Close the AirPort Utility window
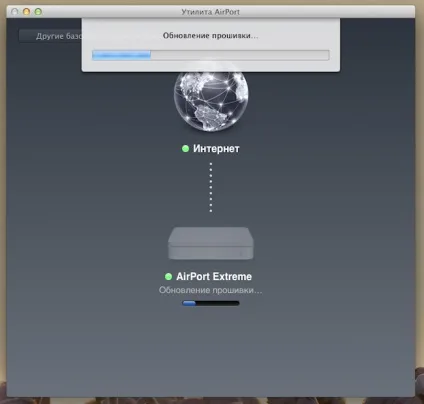424x404 pixels. click(x=14, y=12)
